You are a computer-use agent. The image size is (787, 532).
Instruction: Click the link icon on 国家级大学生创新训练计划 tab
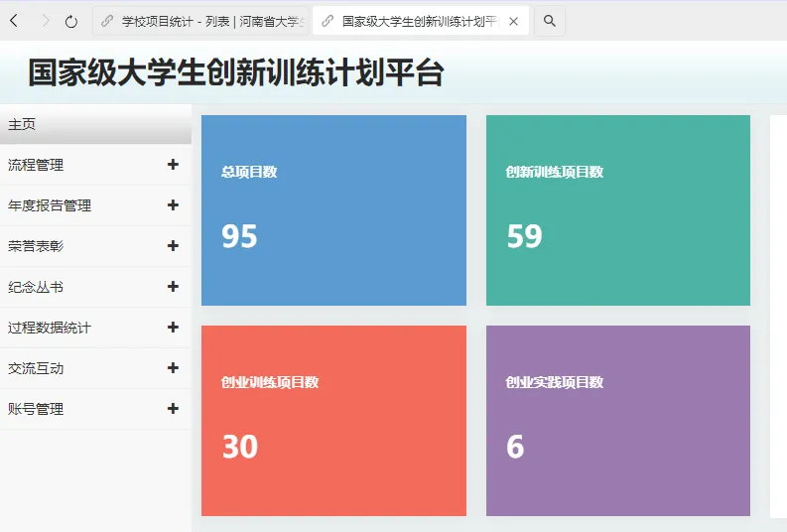coord(328,21)
